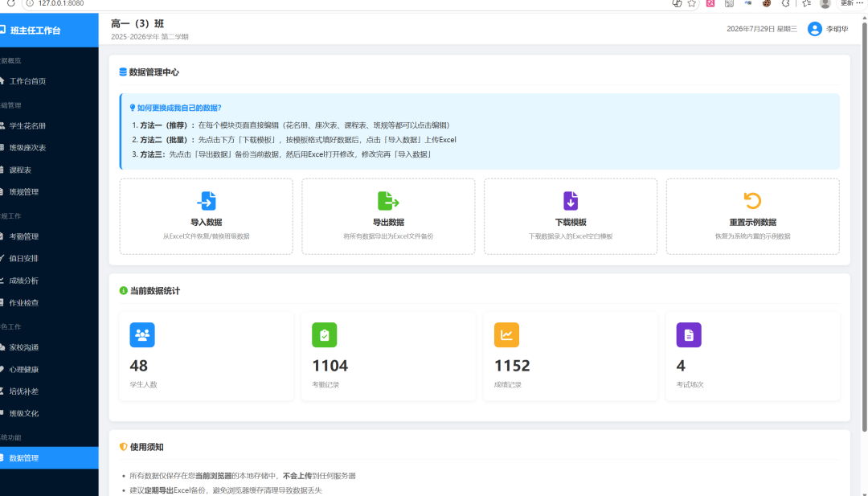The width and height of the screenshot is (868, 496).
Task: Click the orange 重置示例数据 circular arrow icon
Action: (x=752, y=200)
